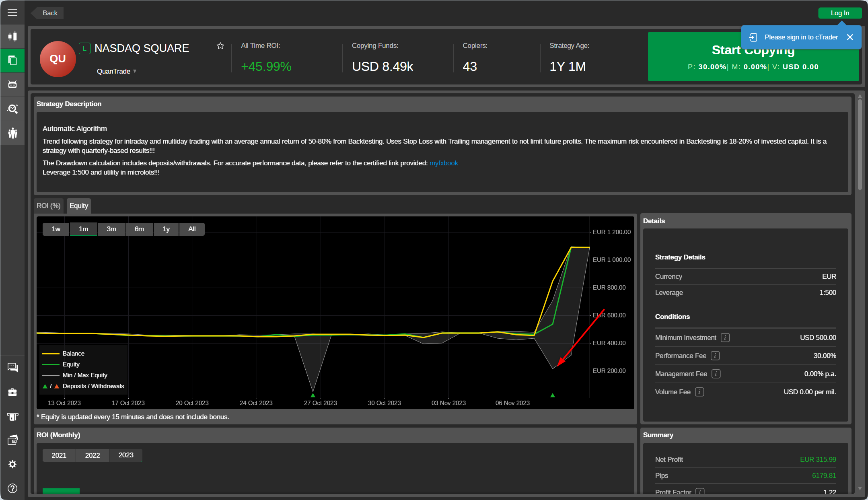Open the Analyze magnifier section
The image size is (868, 500).
pos(12,109)
